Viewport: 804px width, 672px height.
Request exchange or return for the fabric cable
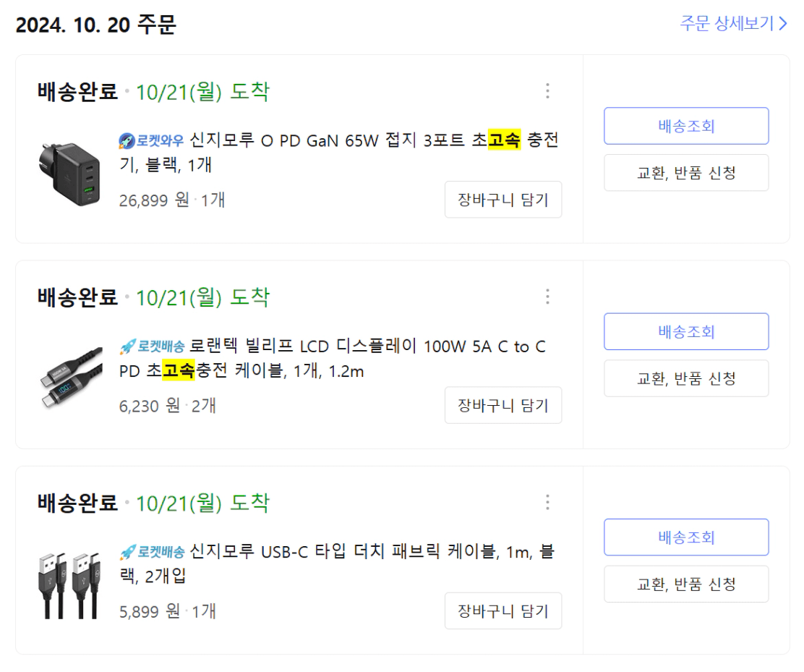click(x=686, y=584)
